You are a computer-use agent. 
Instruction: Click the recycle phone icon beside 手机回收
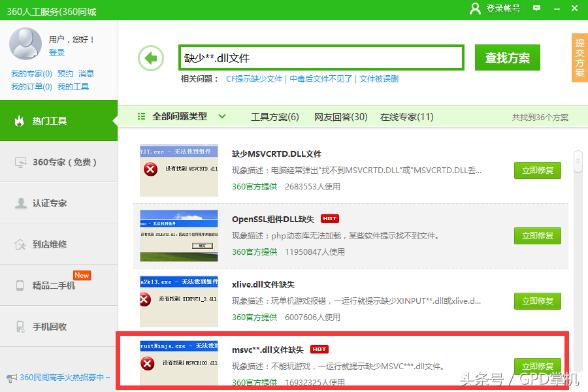tap(20, 327)
